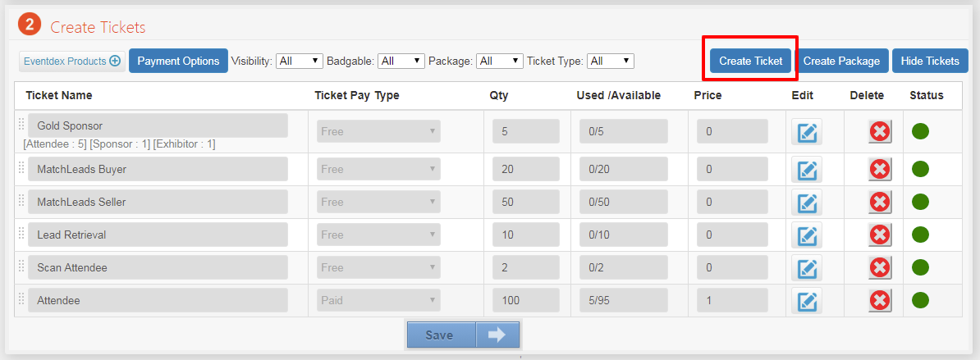
Task: Click Hide Tickets button
Action: point(930,61)
